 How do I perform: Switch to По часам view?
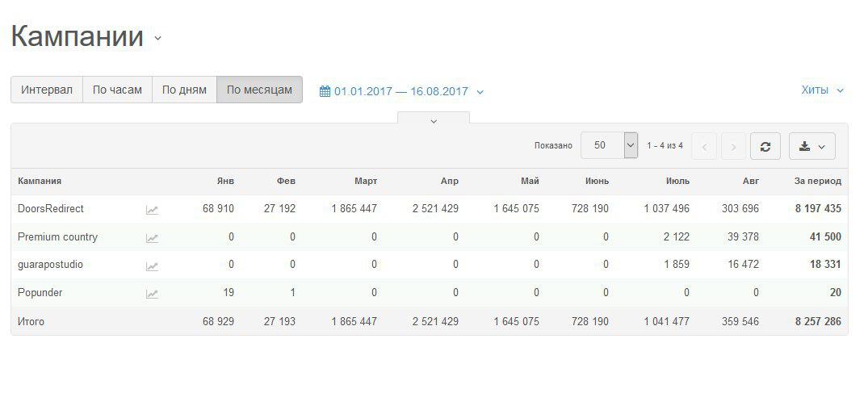[117, 90]
